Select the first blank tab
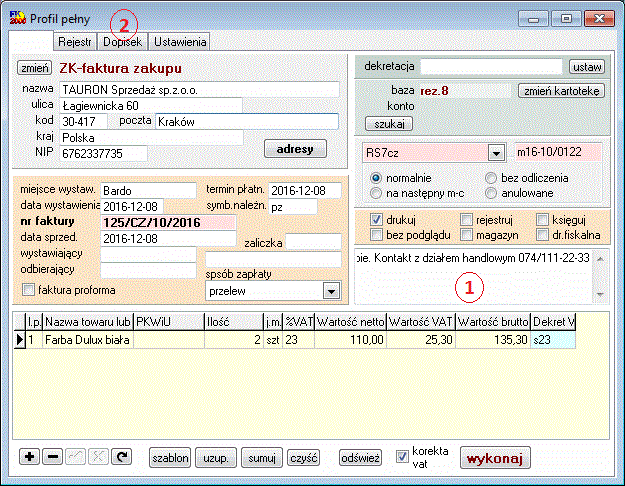The width and height of the screenshot is (625, 486). (x=31, y=40)
